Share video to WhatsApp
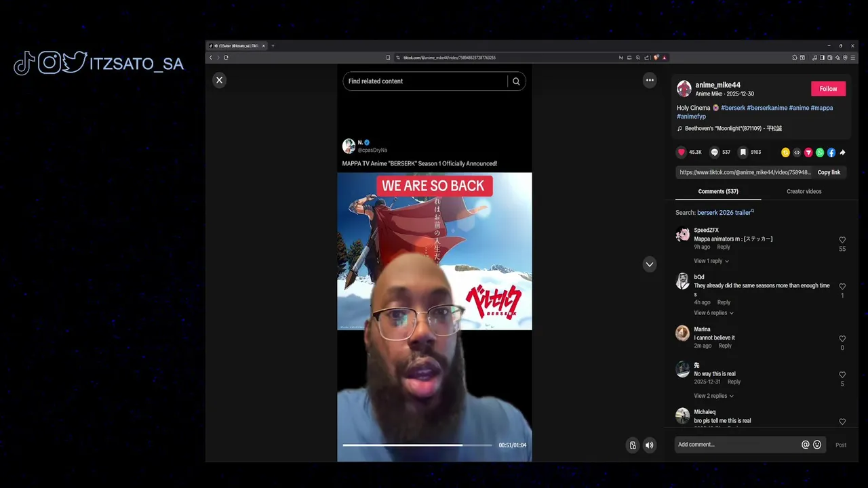The width and height of the screenshot is (868, 488). click(820, 152)
